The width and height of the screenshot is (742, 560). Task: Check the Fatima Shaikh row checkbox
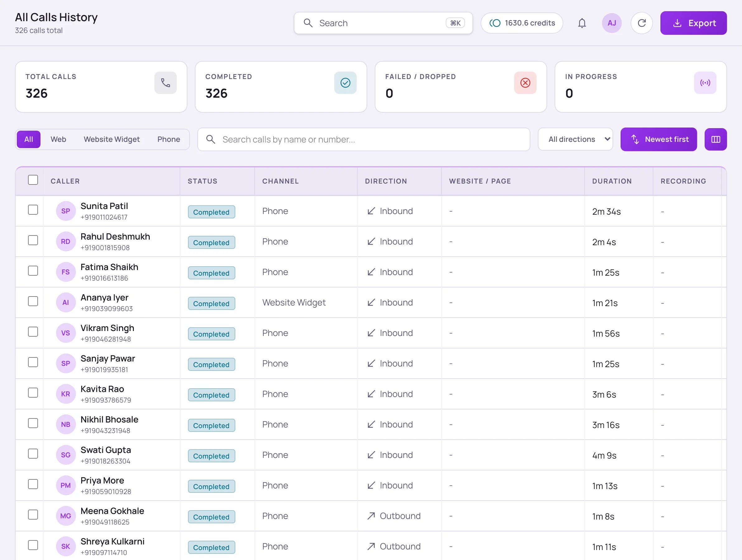click(33, 271)
